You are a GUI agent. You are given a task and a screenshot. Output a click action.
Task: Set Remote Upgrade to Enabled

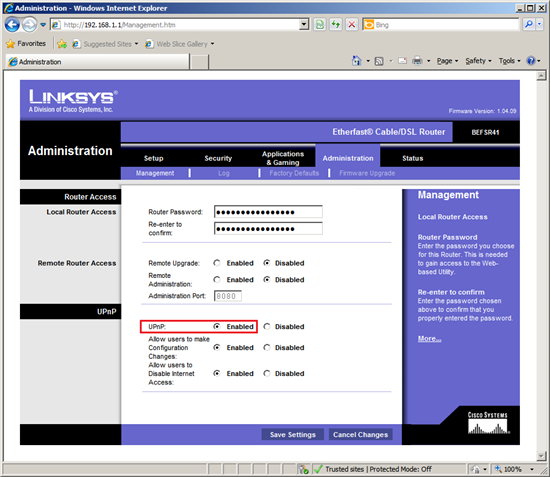click(x=217, y=263)
